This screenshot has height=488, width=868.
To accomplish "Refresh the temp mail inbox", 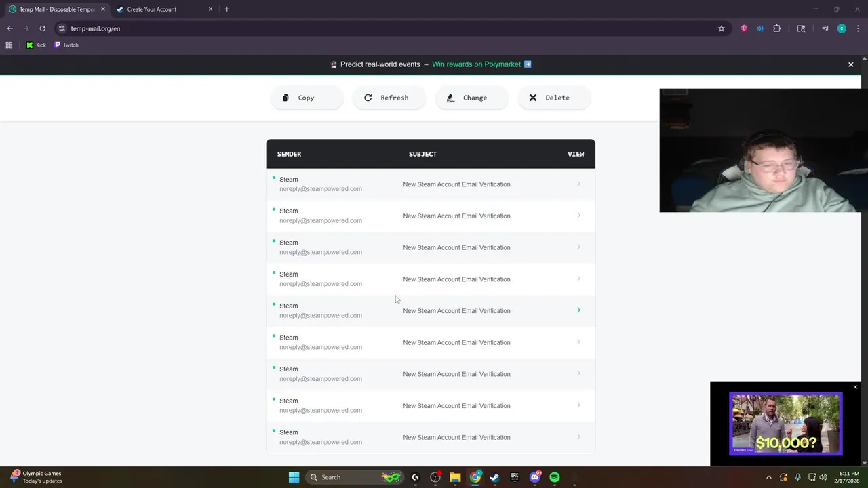I will click(389, 98).
